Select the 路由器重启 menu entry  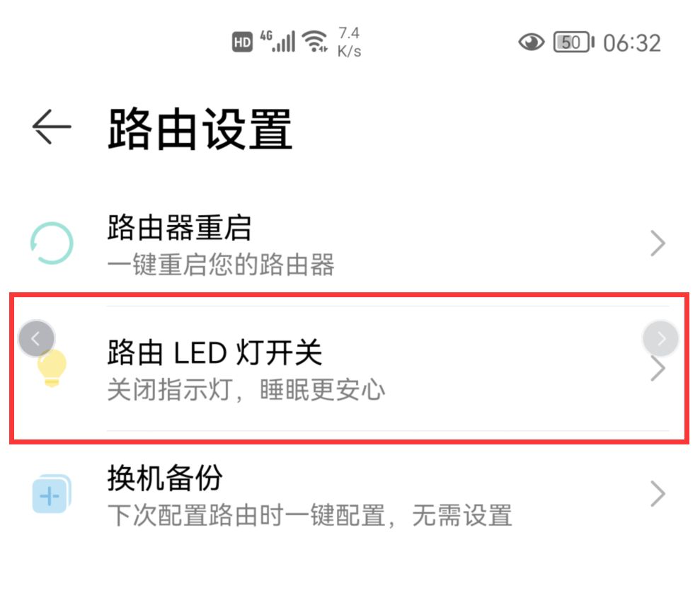click(179, 229)
